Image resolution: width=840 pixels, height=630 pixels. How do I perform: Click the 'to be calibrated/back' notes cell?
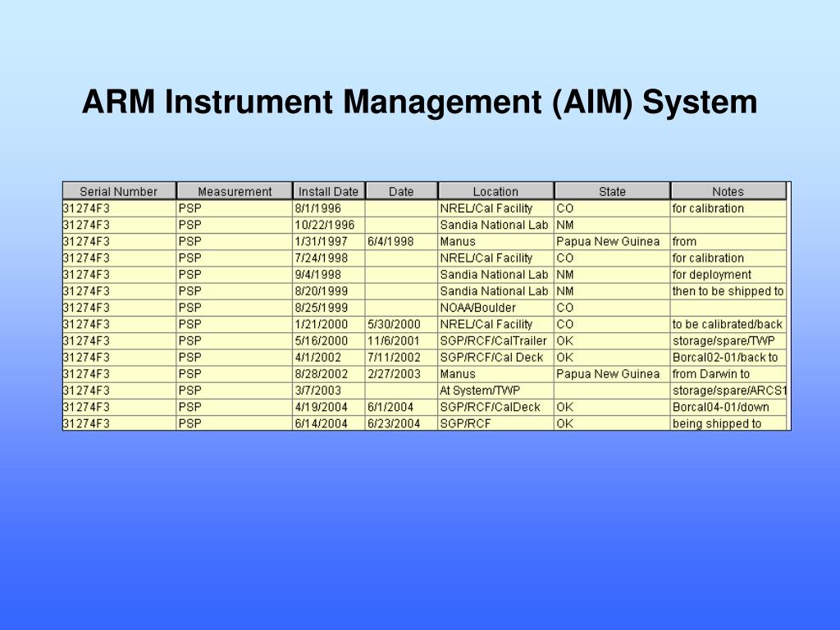(728, 325)
